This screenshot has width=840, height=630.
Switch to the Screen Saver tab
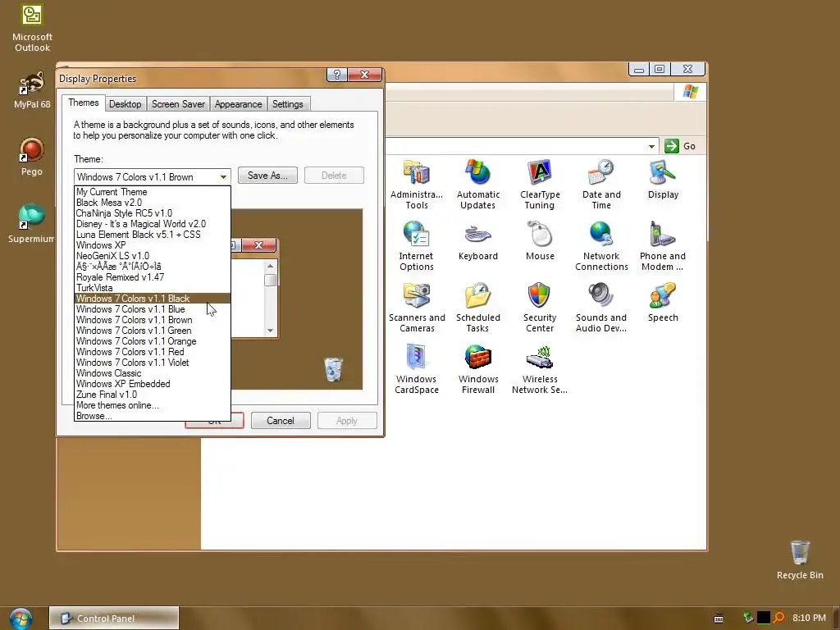(178, 104)
